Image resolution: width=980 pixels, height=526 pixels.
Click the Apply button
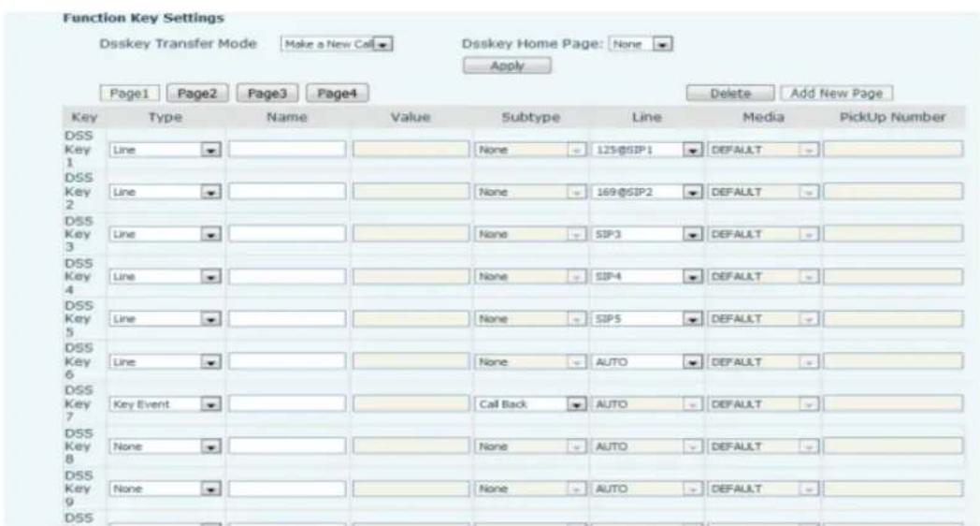pyautogui.click(x=507, y=66)
